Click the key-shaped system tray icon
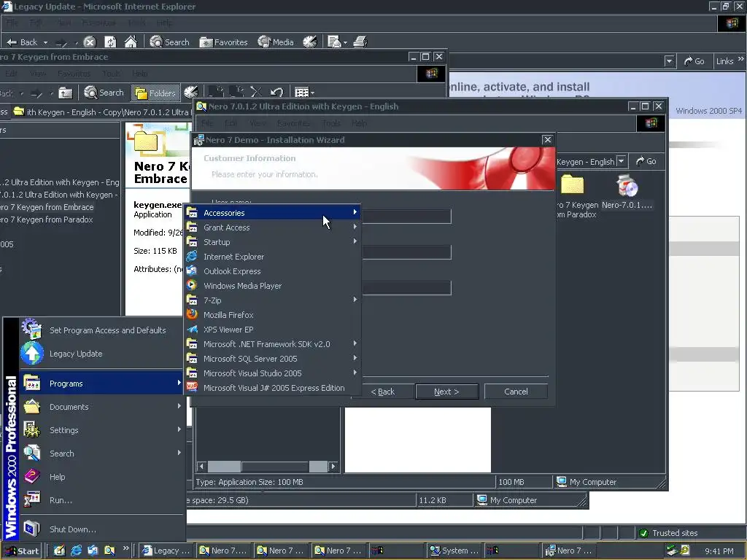This screenshot has height=560, width=747. [685, 551]
